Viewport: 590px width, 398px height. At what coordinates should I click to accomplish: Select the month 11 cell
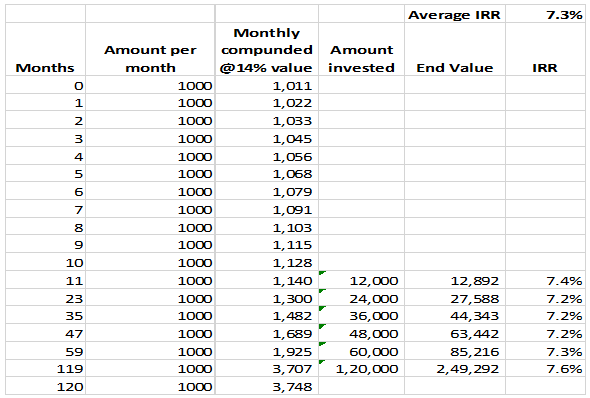point(46,280)
